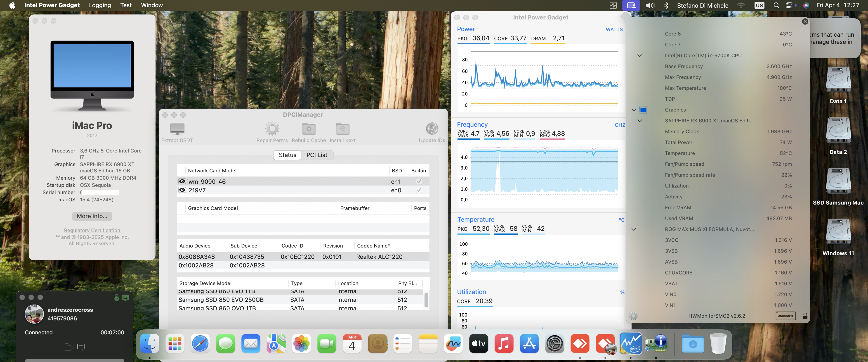
Task: Collapse the SAPPHIRE RX 6900 XT section
Action: pos(639,120)
